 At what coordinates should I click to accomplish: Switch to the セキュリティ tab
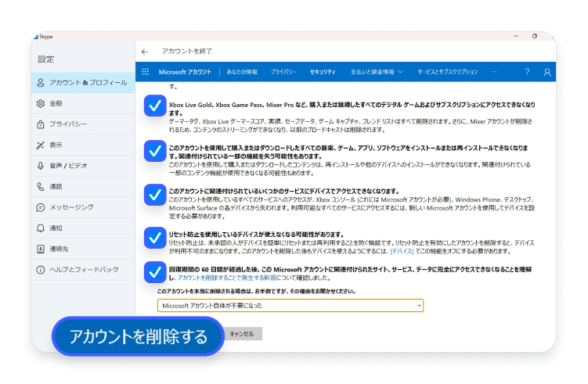(x=323, y=71)
